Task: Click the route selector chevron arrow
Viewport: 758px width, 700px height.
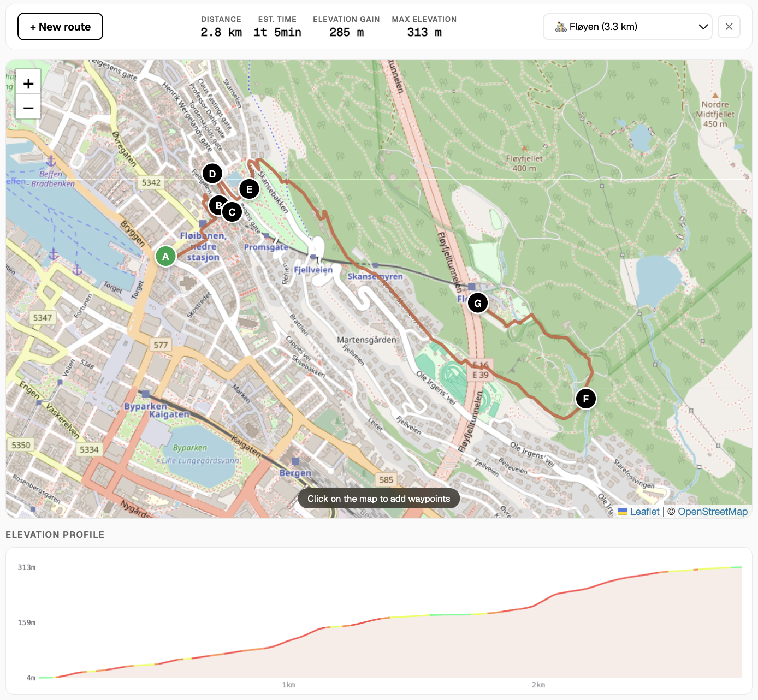Action: (703, 26)
